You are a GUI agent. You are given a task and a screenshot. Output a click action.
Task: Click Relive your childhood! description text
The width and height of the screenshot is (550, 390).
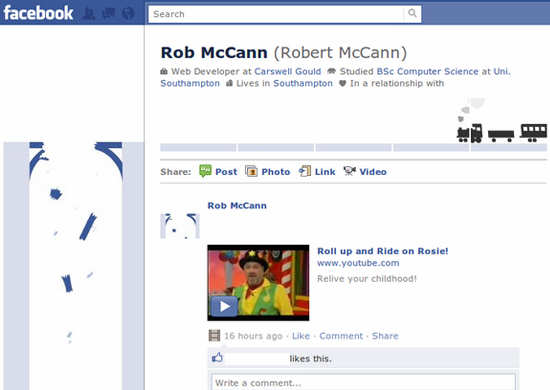tap(367, 279)
